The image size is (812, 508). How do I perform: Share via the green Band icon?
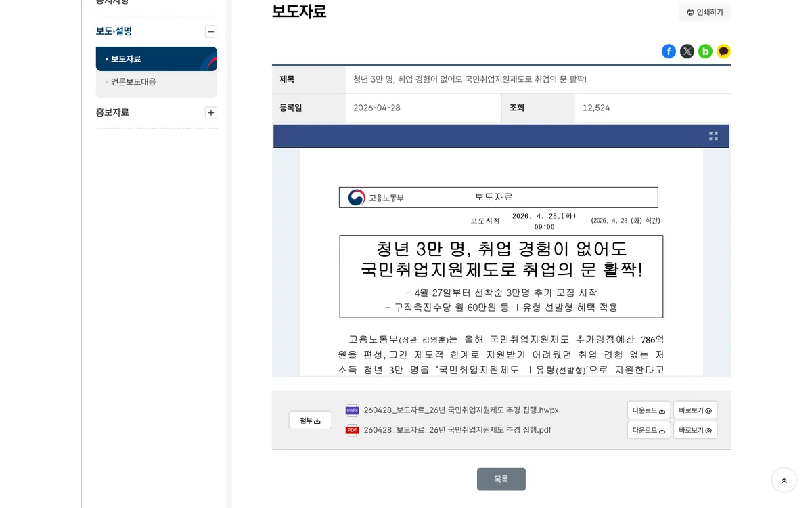[x=705, y=51]
